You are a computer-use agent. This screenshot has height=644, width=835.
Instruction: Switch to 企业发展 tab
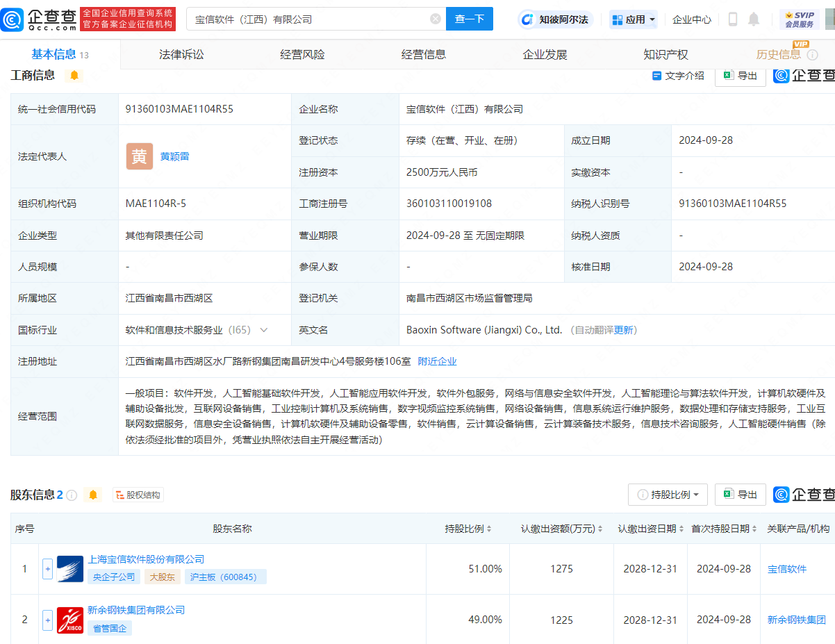(545, 54)
